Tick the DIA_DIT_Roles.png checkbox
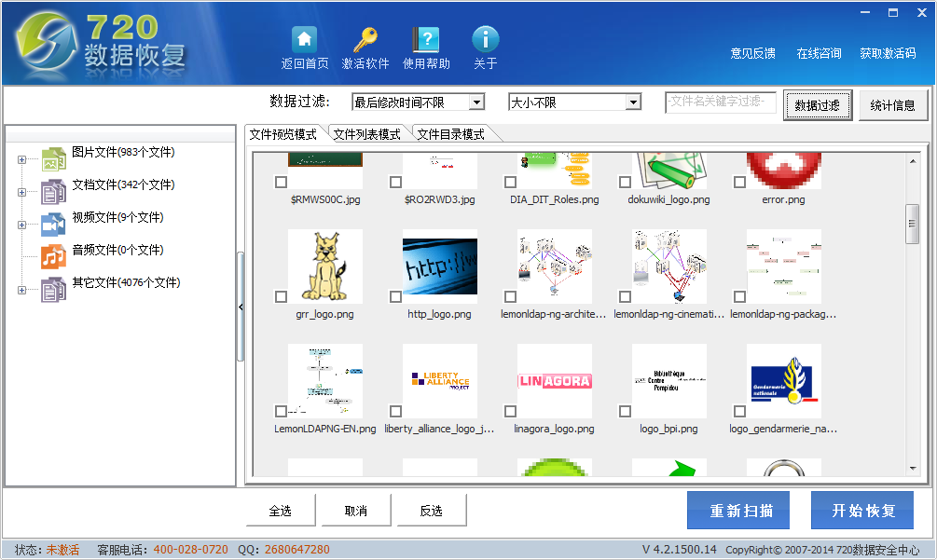This screenshot has height=560, width=937. (x=510, y=182)
